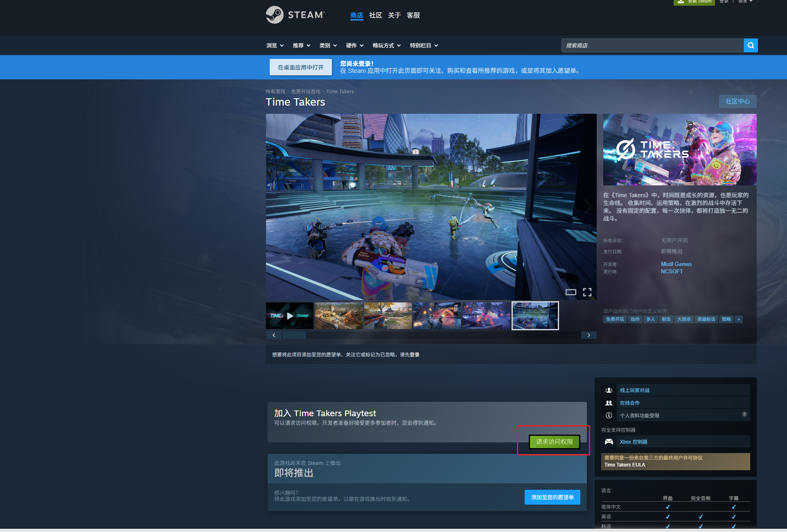Click the left arrow of the thumbnail strip

pos(274,335)
